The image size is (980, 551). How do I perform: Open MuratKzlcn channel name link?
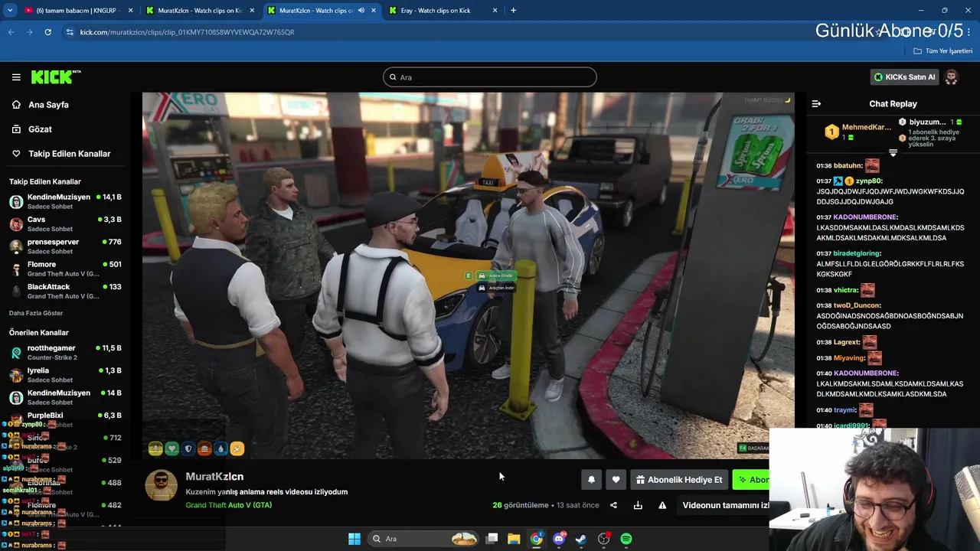coord(214,477)
